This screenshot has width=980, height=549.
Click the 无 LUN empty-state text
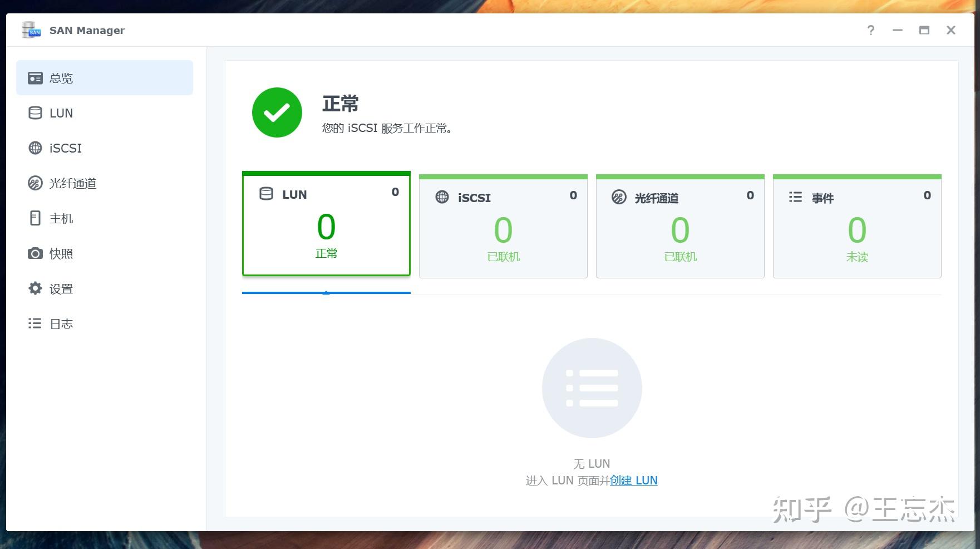(592, 464)
